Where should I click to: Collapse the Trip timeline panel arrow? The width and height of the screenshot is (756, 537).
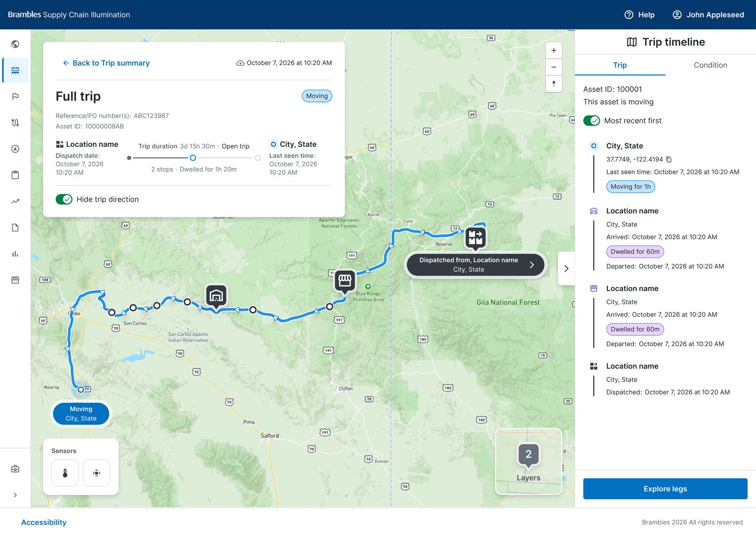point(566,268)
